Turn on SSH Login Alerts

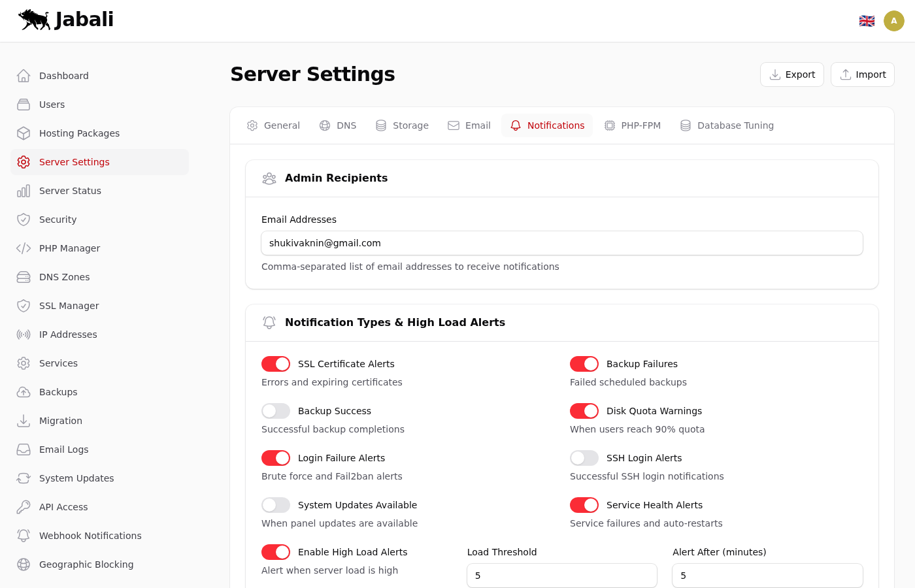(x=584, y=458)
